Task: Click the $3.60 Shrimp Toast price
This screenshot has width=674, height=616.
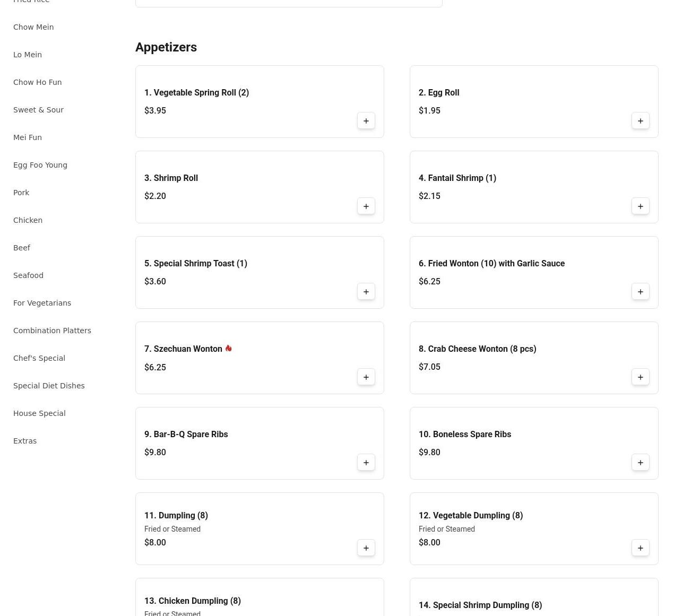Action: coord(155,281)
